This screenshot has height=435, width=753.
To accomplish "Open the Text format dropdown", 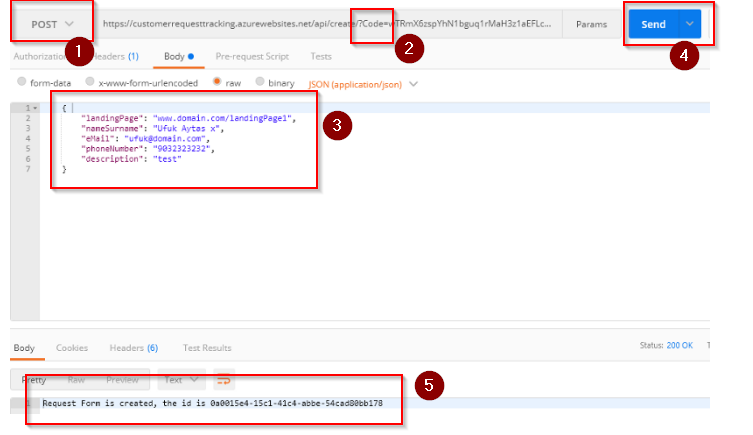I will click(182, 380).
